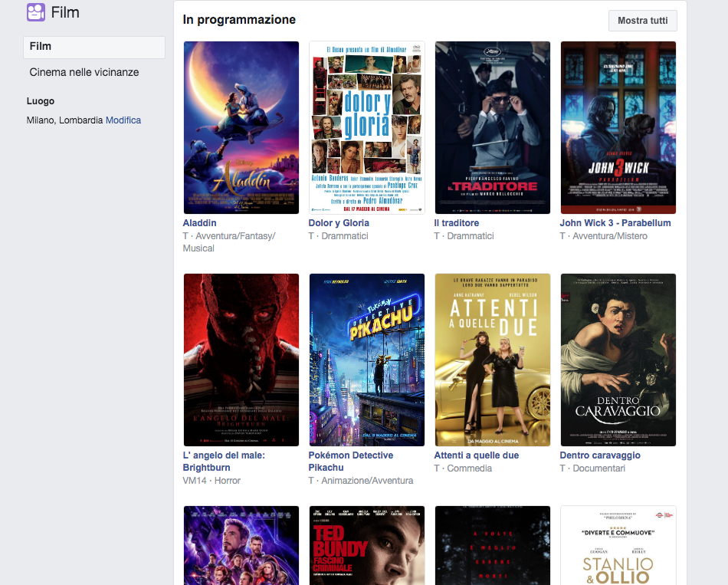Screen dimensions: 728x585
Task: Open the Dolor y Gloria poster
Action: tap(367, 127)
